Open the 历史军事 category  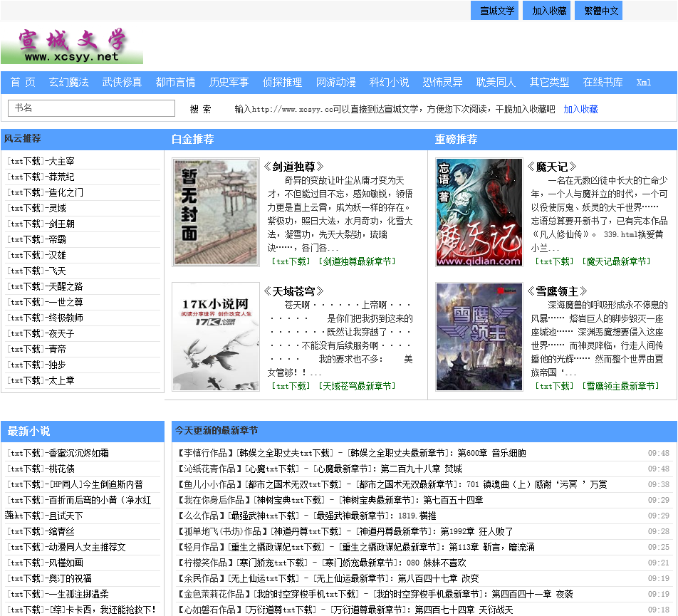point(229,82)
